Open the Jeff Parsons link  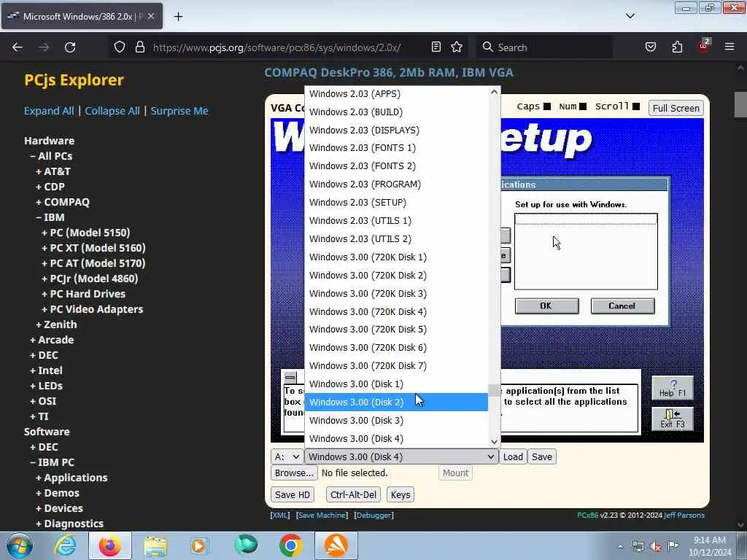coord(684,516)
